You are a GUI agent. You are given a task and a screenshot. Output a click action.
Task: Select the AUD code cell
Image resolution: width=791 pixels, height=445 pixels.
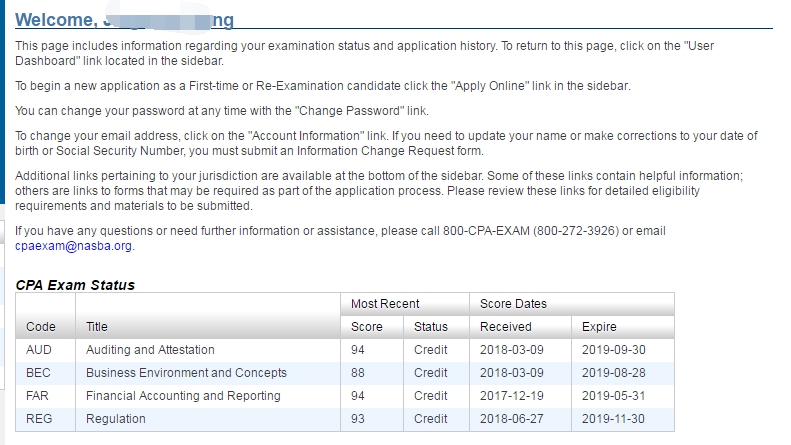pos(40,350)
